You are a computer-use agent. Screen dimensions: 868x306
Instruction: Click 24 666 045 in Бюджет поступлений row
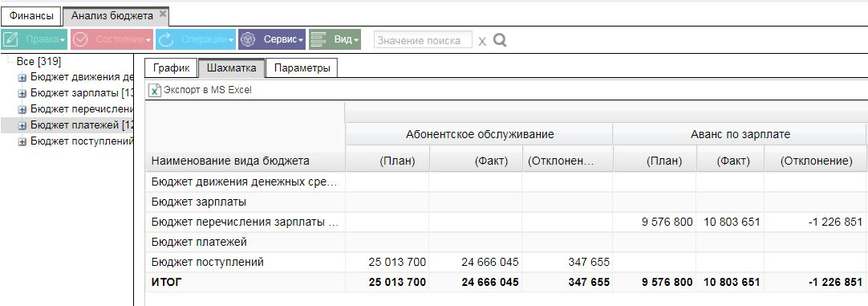point(490,262)
